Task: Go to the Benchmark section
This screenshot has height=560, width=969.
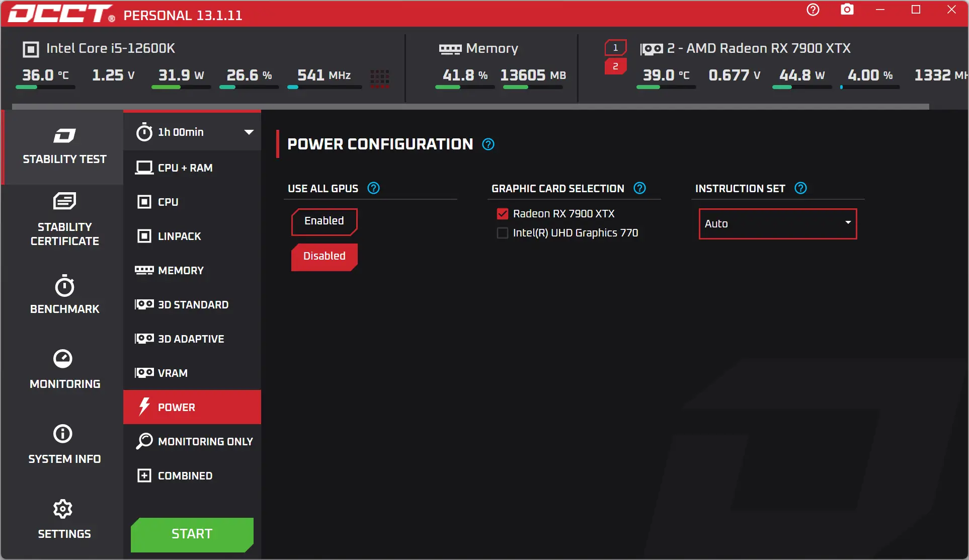Action: 64,295
